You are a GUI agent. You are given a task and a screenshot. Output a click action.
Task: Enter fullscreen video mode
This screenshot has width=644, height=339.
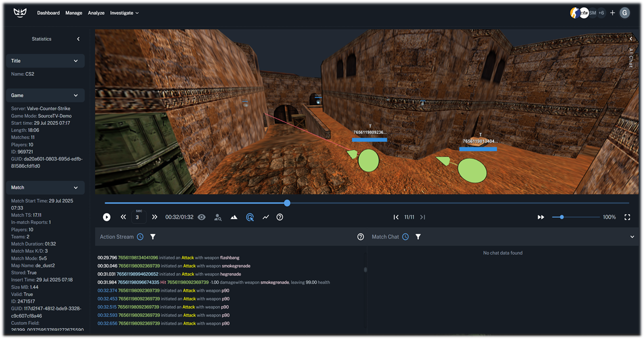click(627, 217)
